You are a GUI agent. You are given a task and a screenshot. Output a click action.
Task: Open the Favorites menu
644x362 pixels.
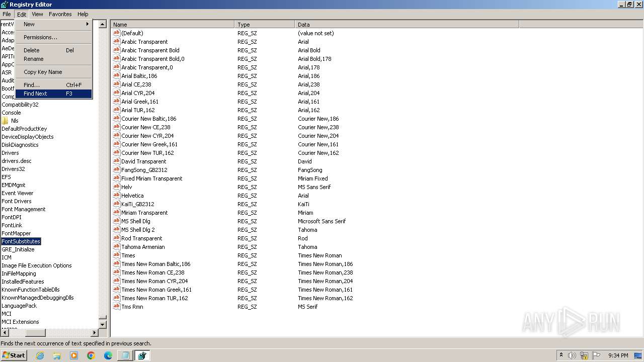60,14
